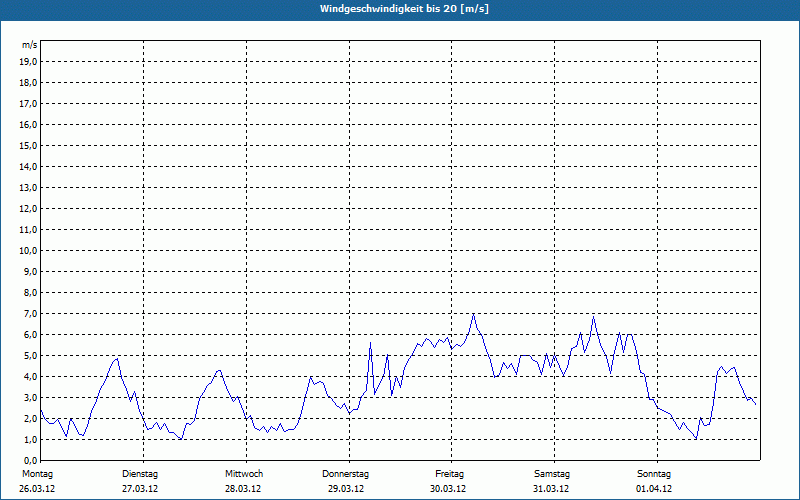Click the date '29.03.12'

point(346,489)
